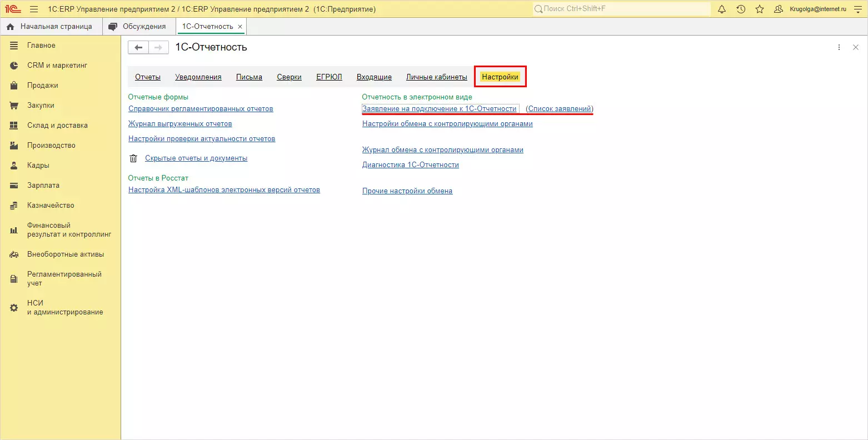Go back with the left arrow button
Image resolution: width=868 pixels, height=440 pixels.
138,48
